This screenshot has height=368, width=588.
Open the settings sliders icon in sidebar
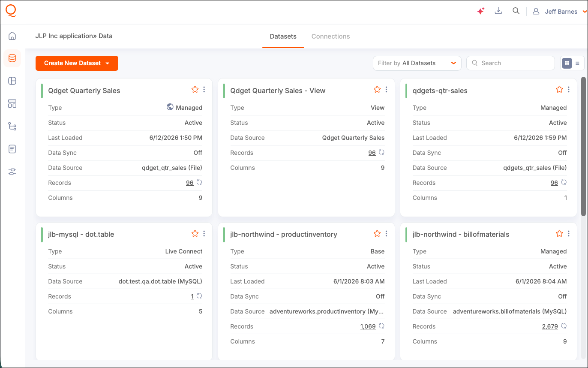[12, 172]
